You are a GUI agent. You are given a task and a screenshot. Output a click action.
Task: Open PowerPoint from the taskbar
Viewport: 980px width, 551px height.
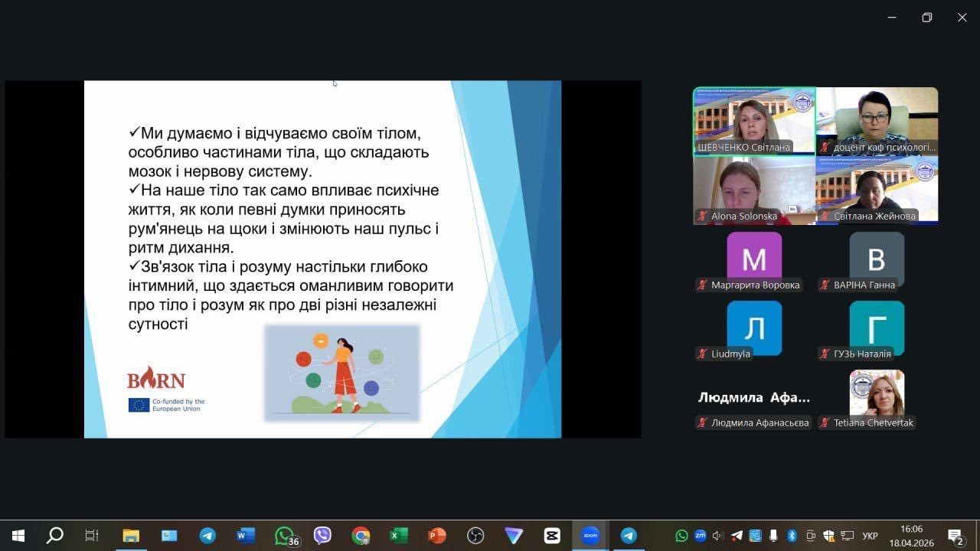tap(437, 536)
